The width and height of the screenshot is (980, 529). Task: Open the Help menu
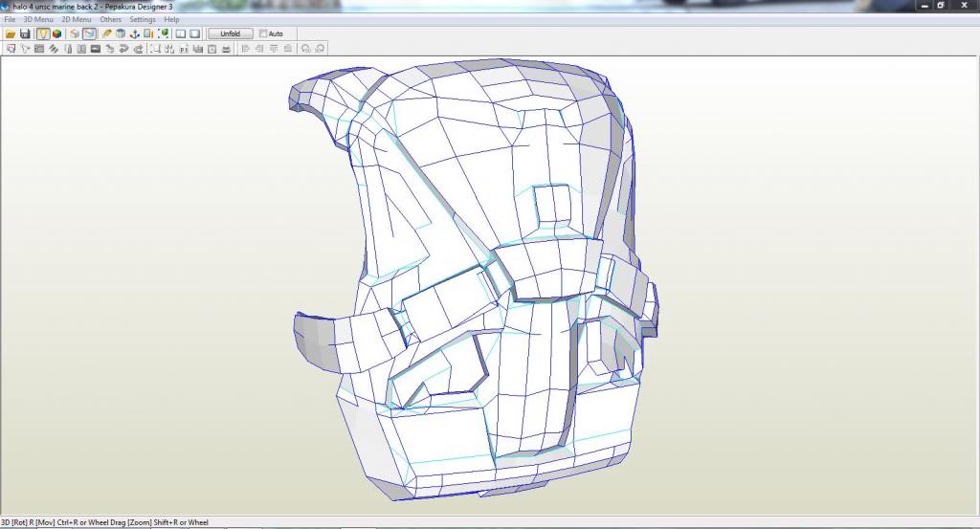pyautogui.click(x=172, y=19)
